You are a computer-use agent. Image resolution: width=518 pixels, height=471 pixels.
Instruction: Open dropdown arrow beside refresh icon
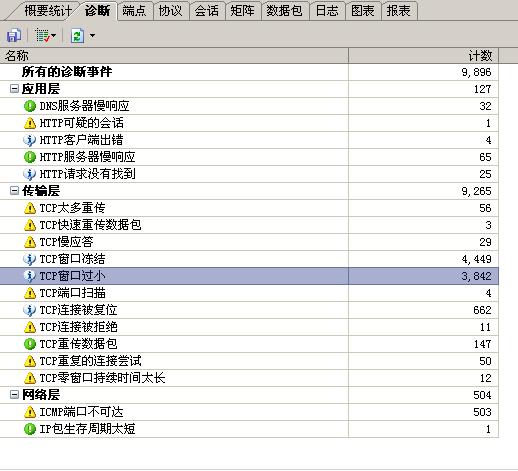92,35
